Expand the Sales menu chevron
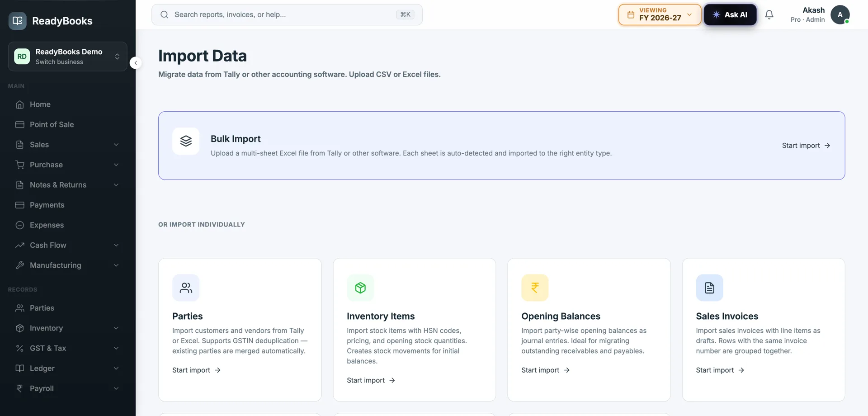868x416 pixels. coord(116,145)
